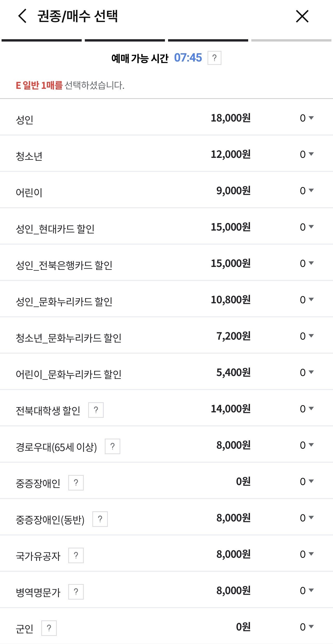Show info for 경로우대(65세 이상)
The image size is (333, 644).
coord(113,446)
